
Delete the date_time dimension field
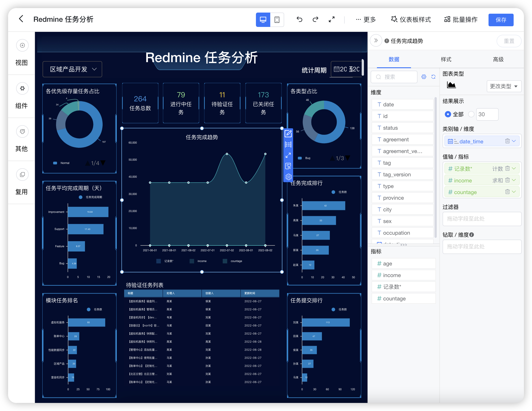507,141
